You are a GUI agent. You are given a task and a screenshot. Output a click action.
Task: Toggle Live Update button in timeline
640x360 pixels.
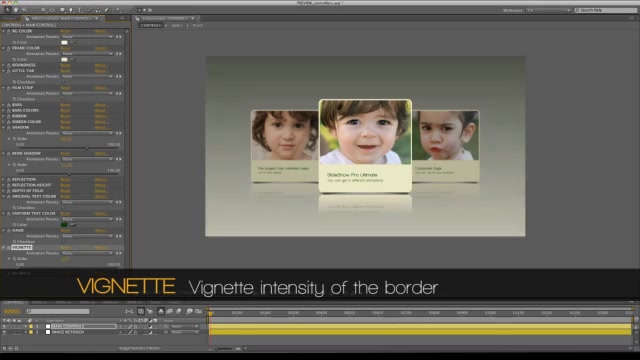[x=141, y=311]
